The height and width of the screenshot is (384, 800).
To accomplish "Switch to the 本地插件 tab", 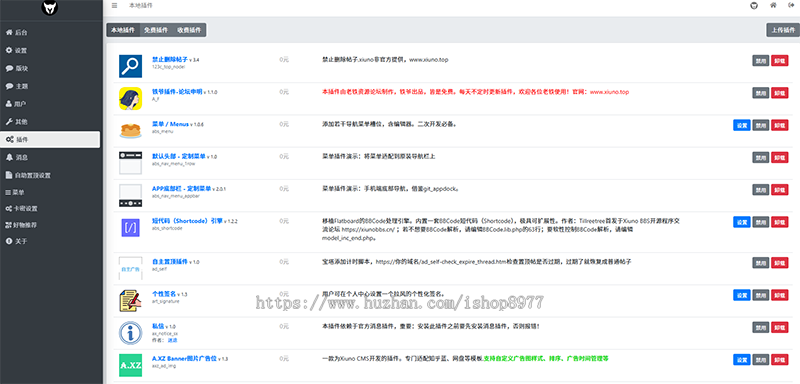I will click(123, 30).
